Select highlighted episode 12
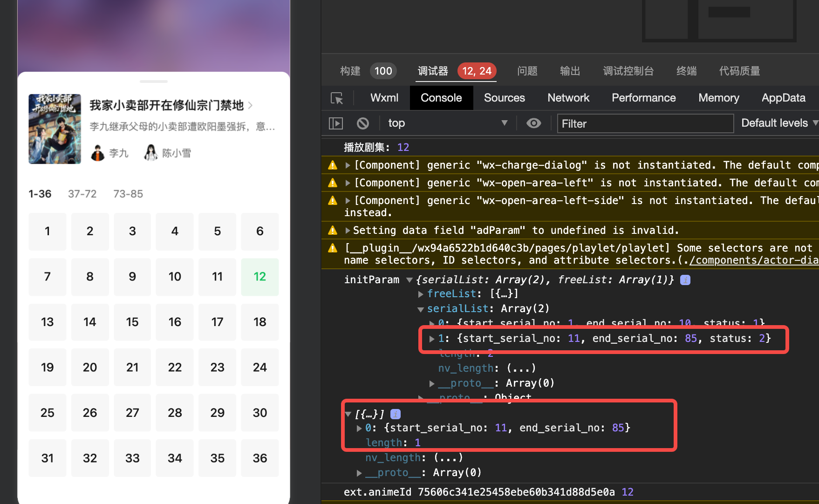The height and width of the screenshot is (504, 819). click(x=260, y=277)
